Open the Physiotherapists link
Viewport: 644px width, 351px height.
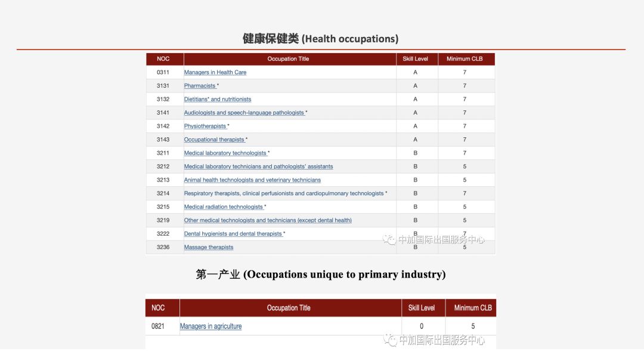(205, 126)
